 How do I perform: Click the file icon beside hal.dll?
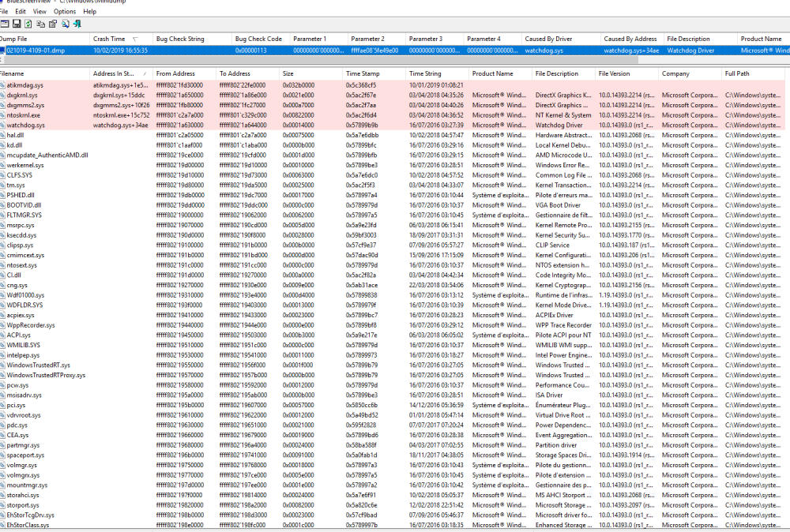(2, 135)
